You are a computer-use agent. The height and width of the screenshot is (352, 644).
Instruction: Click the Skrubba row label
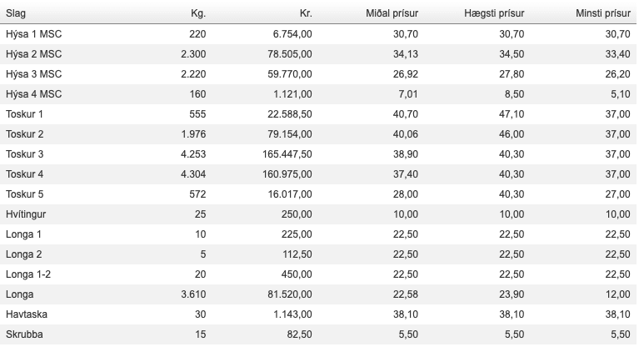pos(24,334)
